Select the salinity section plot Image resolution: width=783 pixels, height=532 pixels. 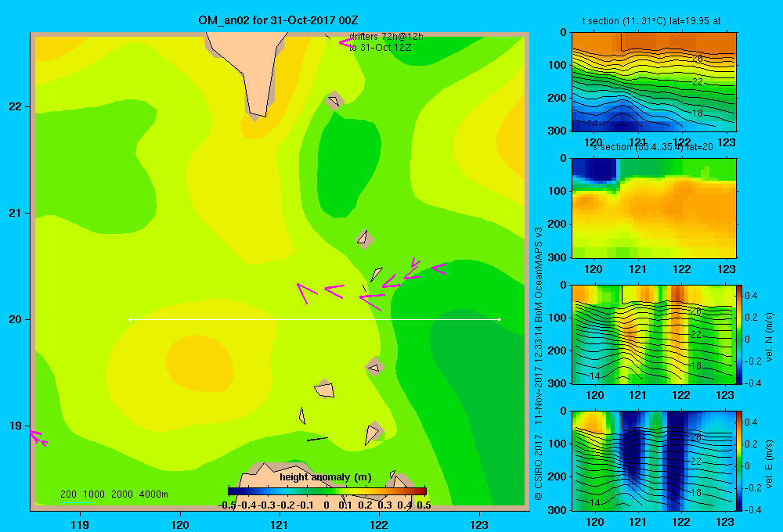(x=654, y=208)
